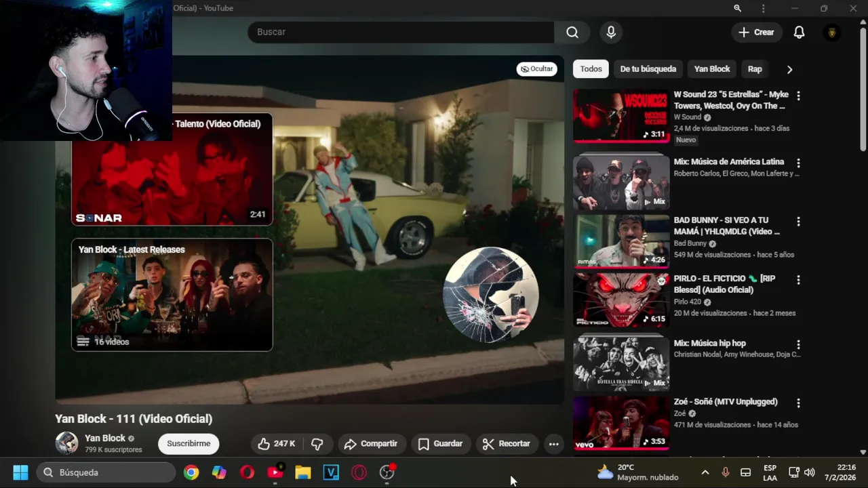Screen dimensions: 868x488
Task: Open the Yan Block channel name
Action: [x=105, y=439]
